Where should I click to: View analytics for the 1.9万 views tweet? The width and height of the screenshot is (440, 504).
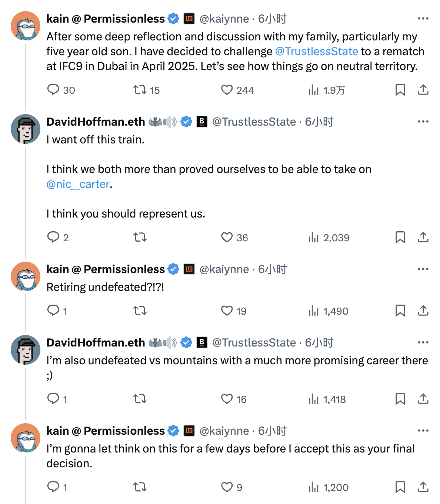tap(314, 90)
